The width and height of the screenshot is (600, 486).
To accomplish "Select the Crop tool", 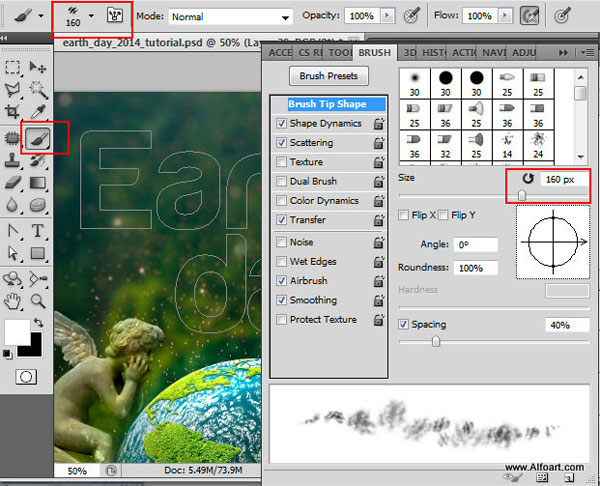I will point(13,112).
